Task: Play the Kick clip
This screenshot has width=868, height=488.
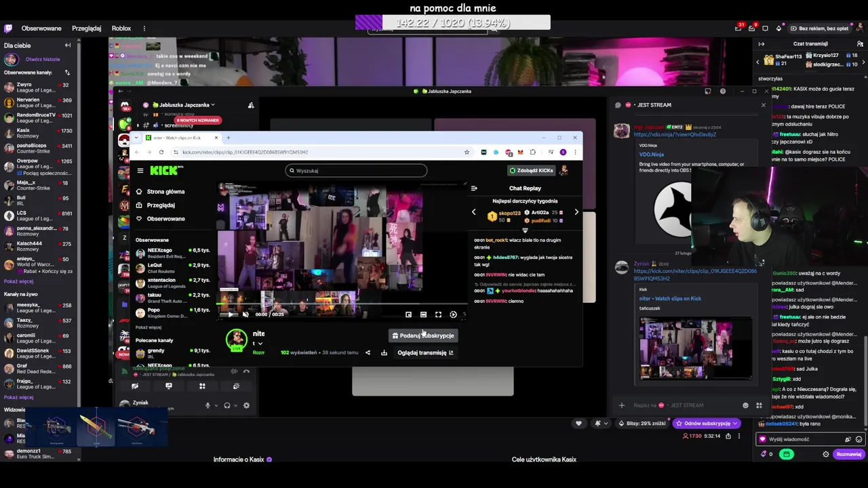Action: tap(231, 314)
